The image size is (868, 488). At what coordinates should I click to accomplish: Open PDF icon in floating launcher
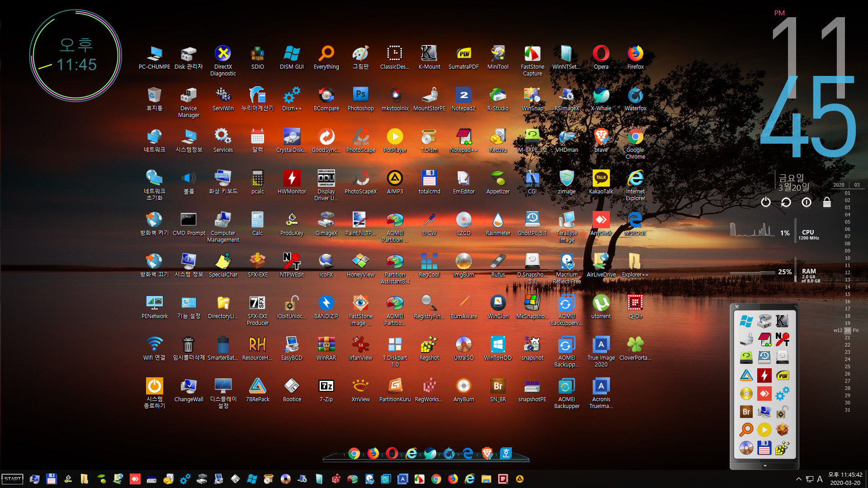[x=783, y=375]
